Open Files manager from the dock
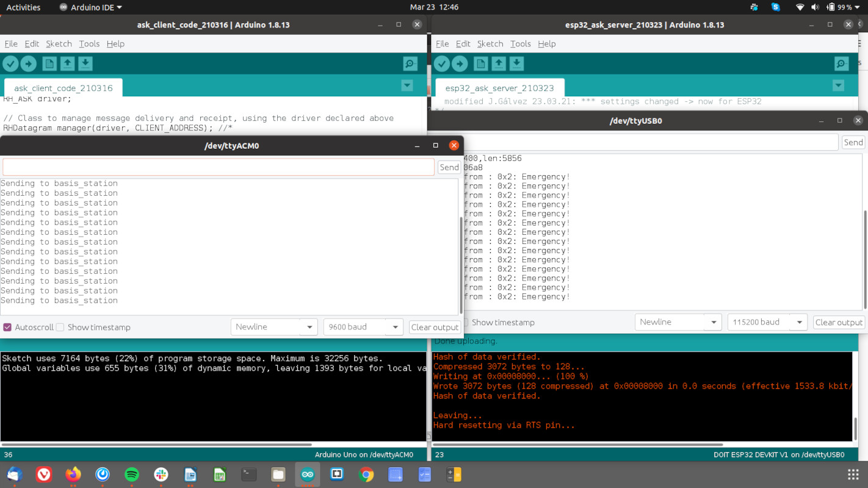 278,474
